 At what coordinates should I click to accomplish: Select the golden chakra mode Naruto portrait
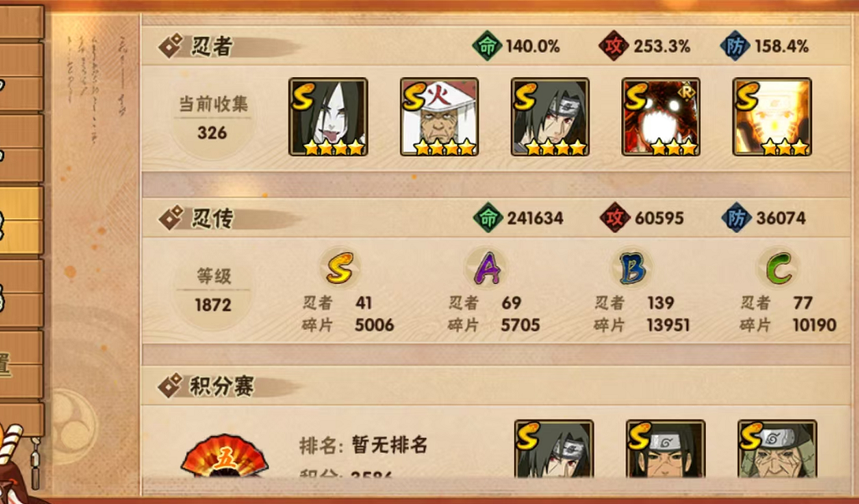coord(772,116)
